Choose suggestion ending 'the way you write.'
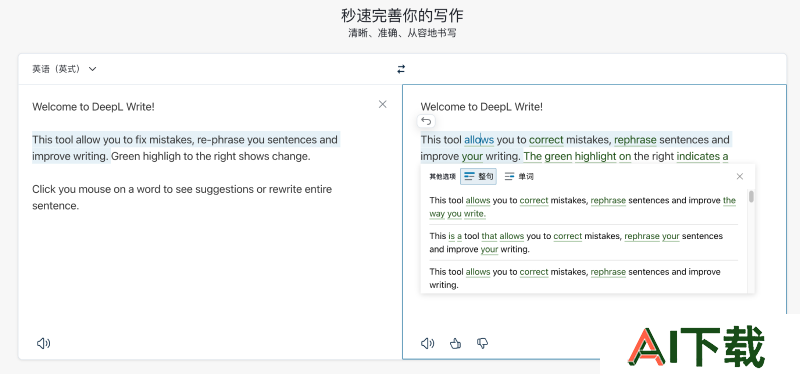Screen dimensions: 800x374 tap(583, 207)
